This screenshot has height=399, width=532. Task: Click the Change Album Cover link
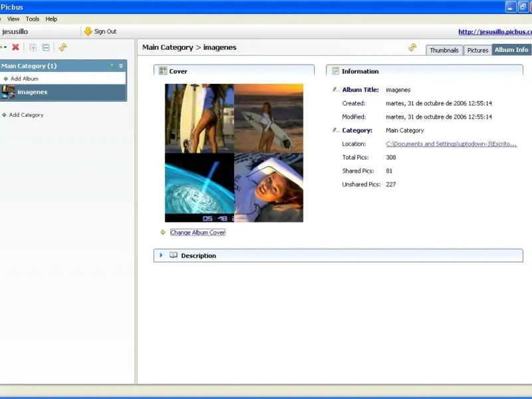[x=198, y=232]
